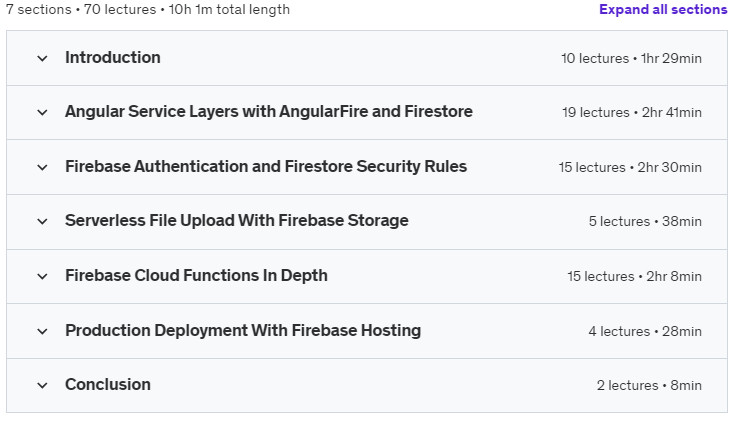Select Production Deployment With Firebase Hosting title
The image size is (731, 426).
click(x=243, y=330)
